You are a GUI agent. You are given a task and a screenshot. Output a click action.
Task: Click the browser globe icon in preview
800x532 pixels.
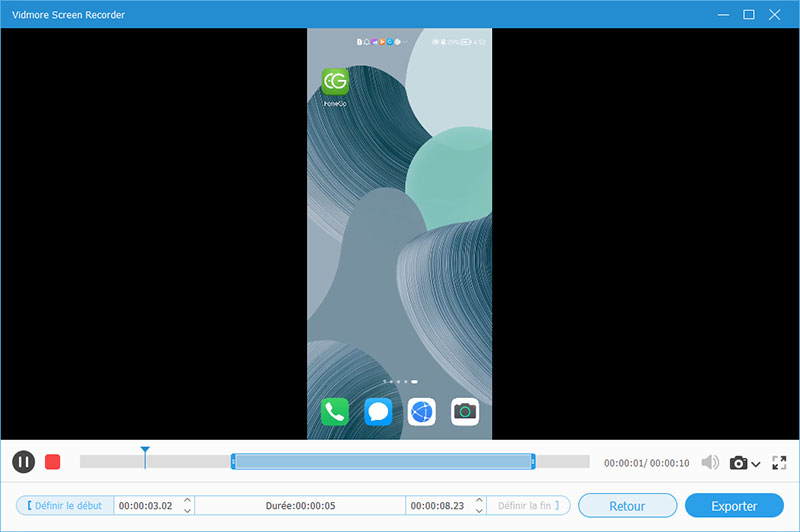(x=421, y=411)
